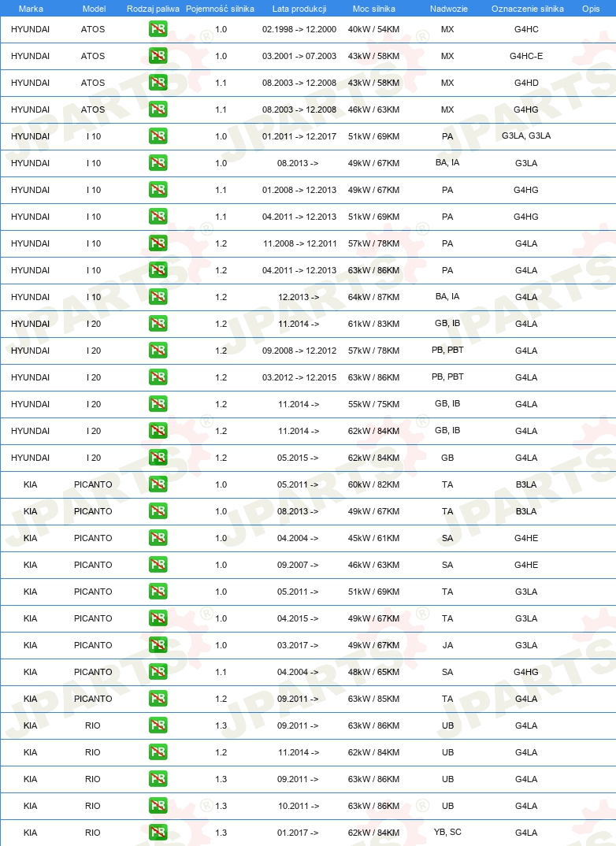Screen dimensions: 616x846
Task: Select the 01.2011 -> 12.2017 production years cell
Action: click(299, 136)
